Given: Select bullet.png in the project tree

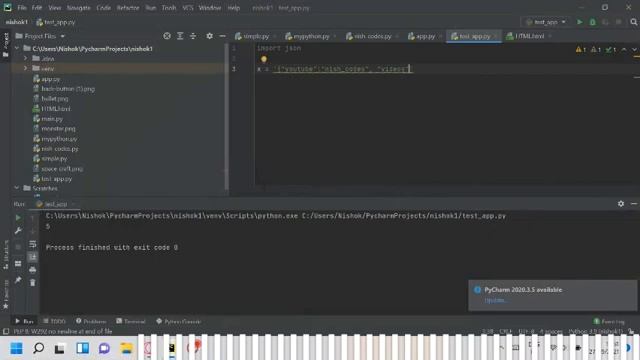Looking at the screenshot, I should click(54, 98).
